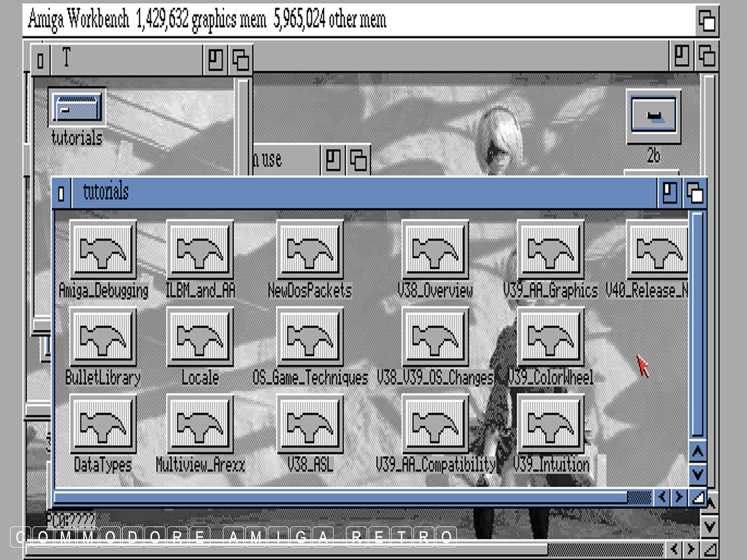Click the tutorials window right scroll arrow
The image size is (747, 560).
(x=679, y=497)
